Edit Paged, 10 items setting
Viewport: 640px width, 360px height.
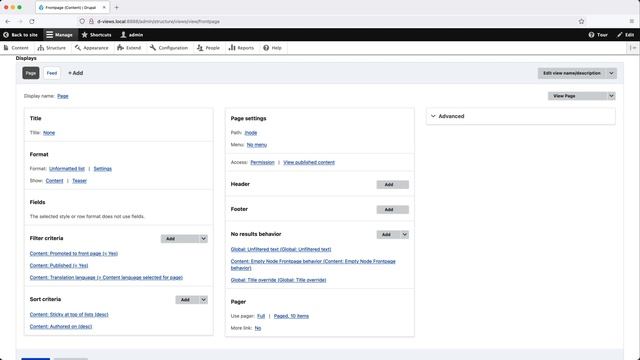click(x=291, y=316)
